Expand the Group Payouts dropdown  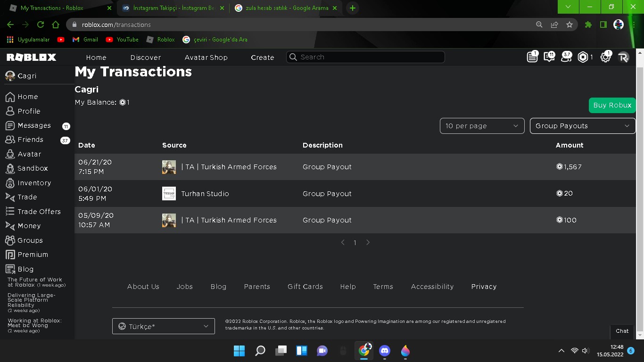(x=583, y=126)
